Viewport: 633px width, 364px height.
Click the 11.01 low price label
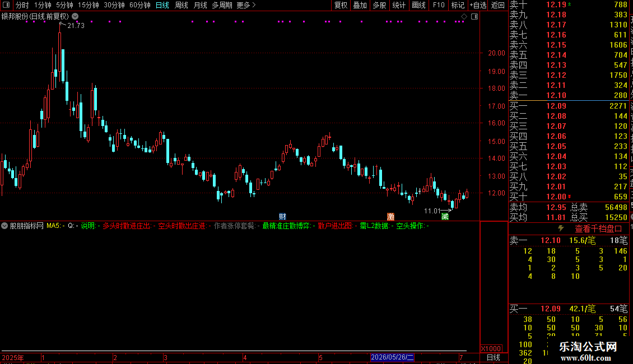point(432,211)
